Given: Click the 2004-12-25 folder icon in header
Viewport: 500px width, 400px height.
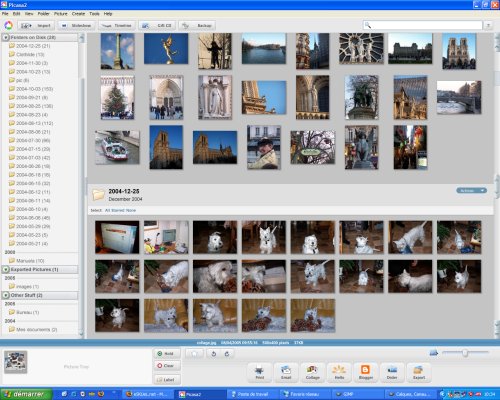Looking at the screenshot, I should click(x=98, y=194).
